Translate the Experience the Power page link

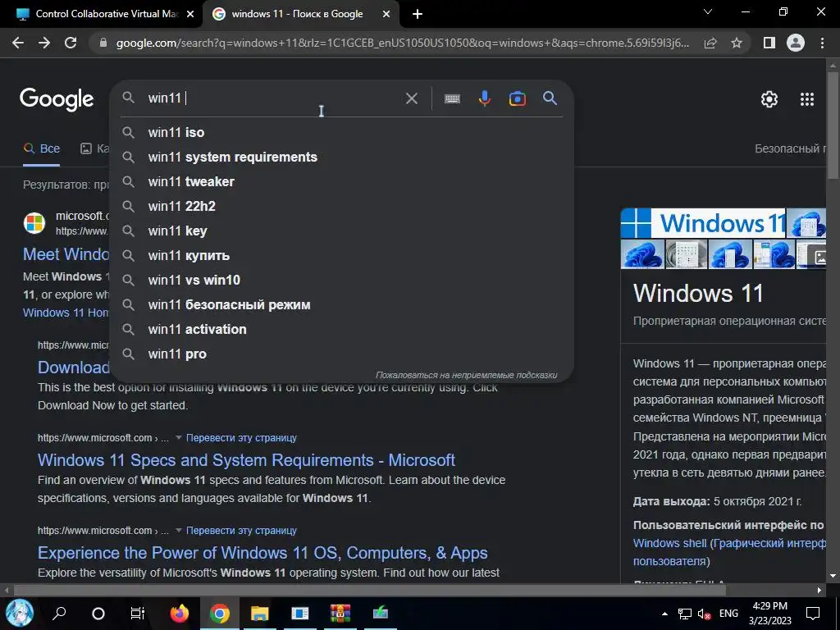pyautogui.click(x=241, y=531)
